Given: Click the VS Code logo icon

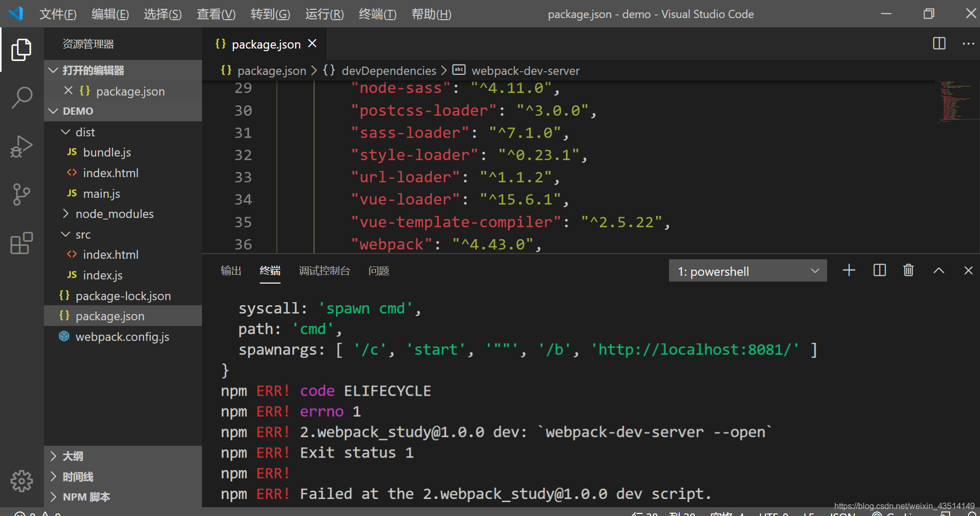Looking at the screenshot, I should pos(16,13).
